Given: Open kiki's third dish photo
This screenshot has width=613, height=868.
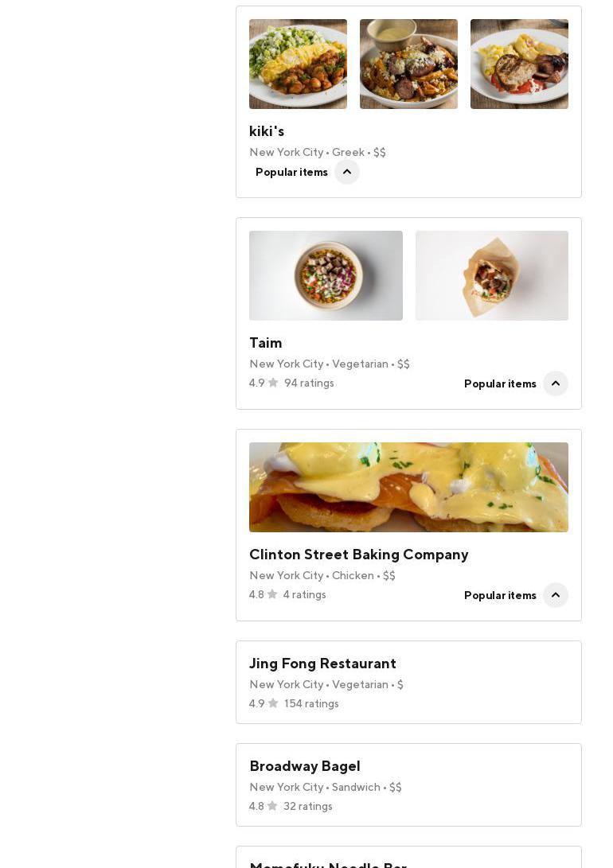Looking at the screenshot, I should click(519, 64).
